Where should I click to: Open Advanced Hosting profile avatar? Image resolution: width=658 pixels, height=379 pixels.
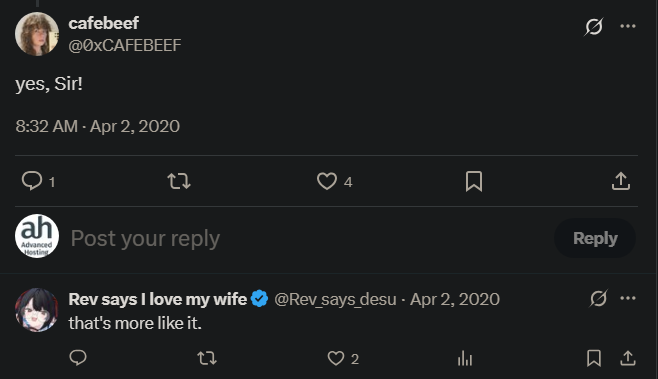37,236
